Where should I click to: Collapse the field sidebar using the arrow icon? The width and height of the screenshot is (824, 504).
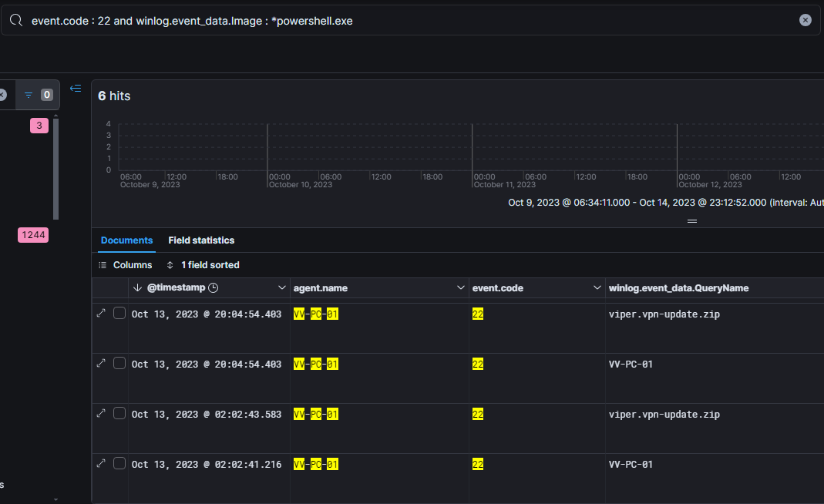tap(76, 89)
